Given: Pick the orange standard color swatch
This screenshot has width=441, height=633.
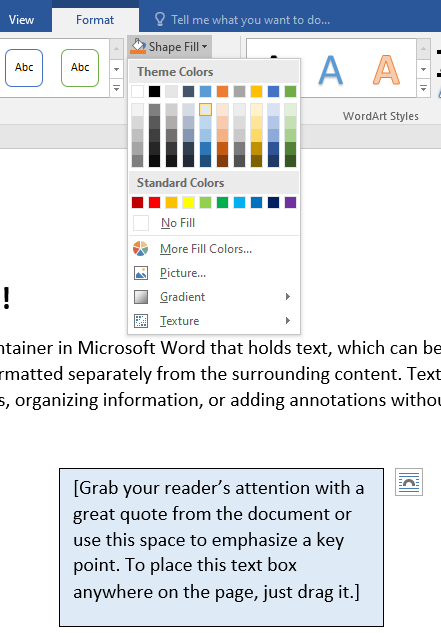Looking at the screenshot, I should tap(171, 202).
